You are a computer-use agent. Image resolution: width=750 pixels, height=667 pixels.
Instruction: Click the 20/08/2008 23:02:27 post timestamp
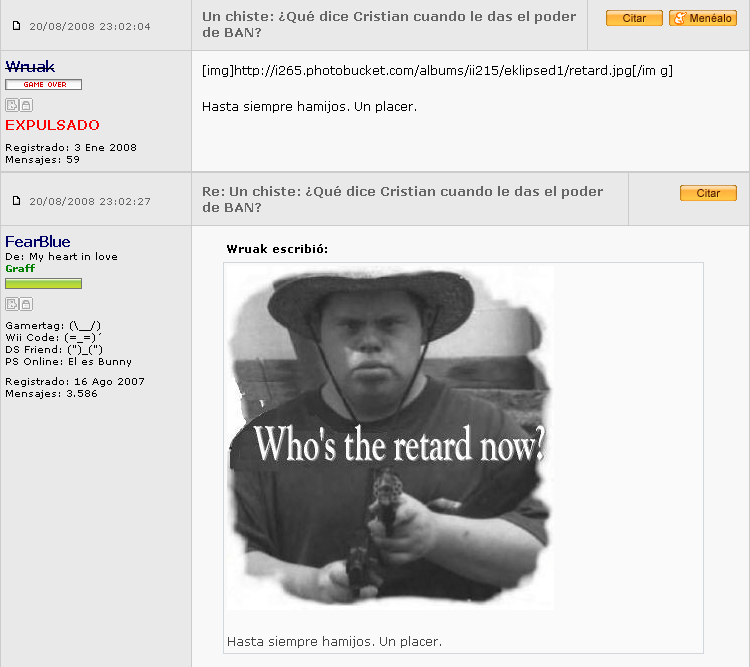coord(90,201)
